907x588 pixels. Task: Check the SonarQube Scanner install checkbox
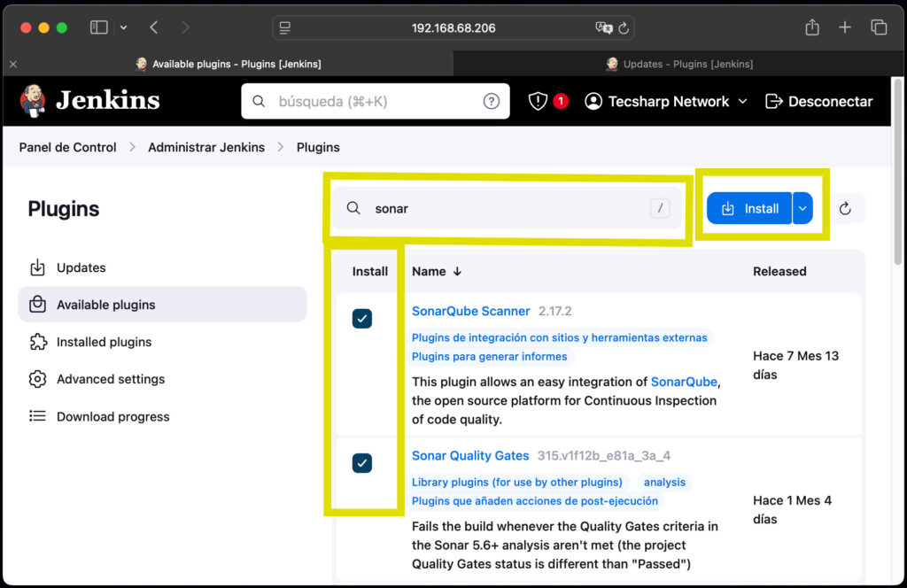(362, 319)
